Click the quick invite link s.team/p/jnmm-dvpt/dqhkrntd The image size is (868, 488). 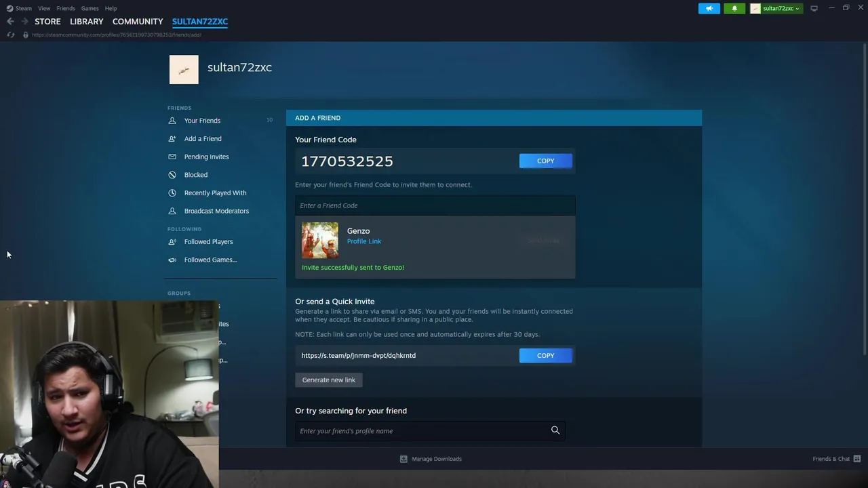[x=359, y=355]
